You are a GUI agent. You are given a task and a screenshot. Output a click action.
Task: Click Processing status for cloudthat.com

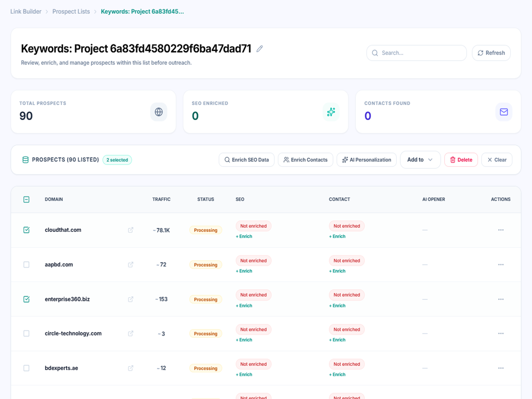click(x=206, y=230)
